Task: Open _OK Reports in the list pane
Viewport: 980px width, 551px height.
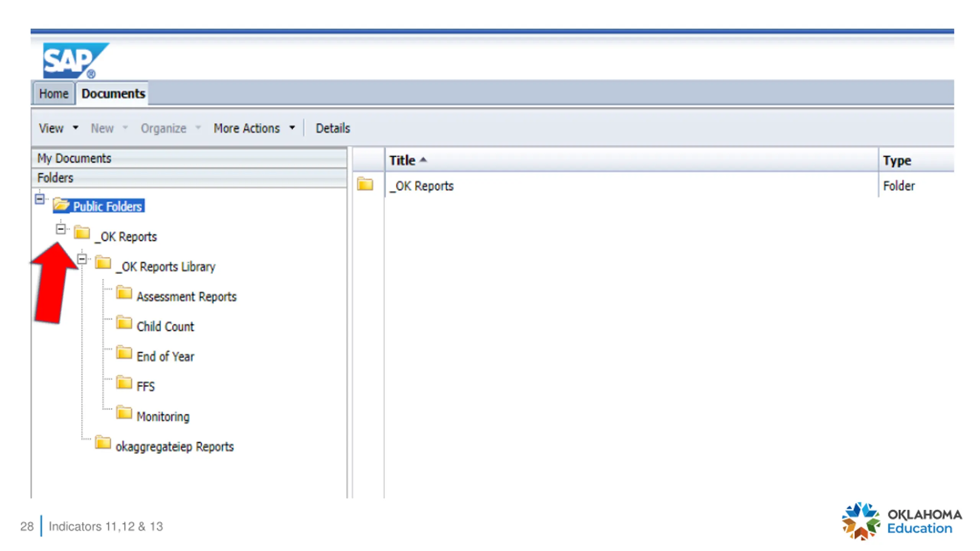Action: coord(421,186)
